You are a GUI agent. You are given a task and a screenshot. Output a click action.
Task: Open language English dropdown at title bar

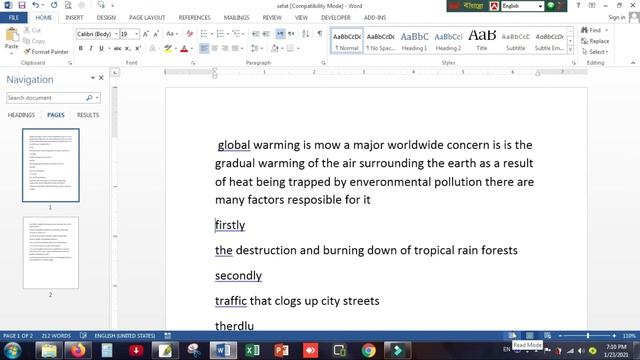540,6
